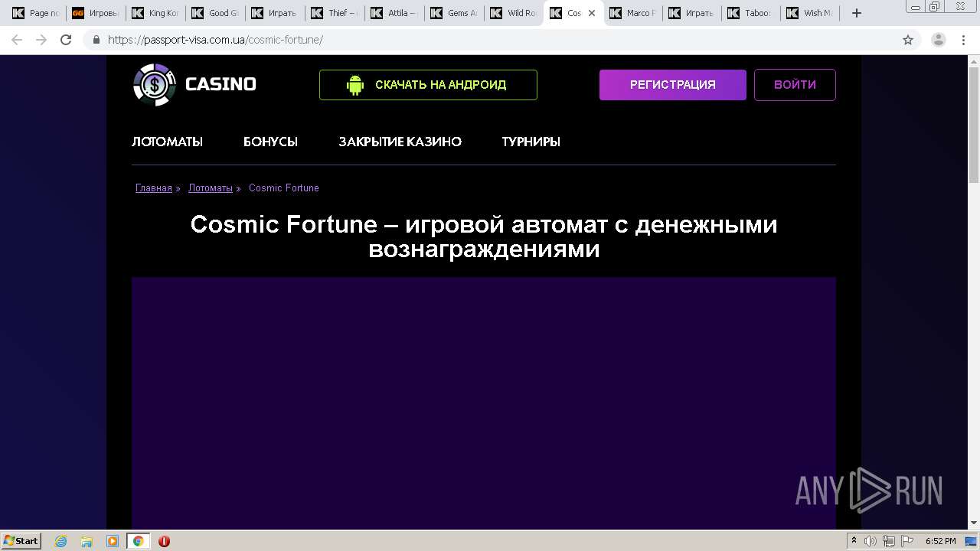This screenshot has height=551, width=980.
Task: Click the 'Регистрация' button
Action: click(x=673, y=85)
